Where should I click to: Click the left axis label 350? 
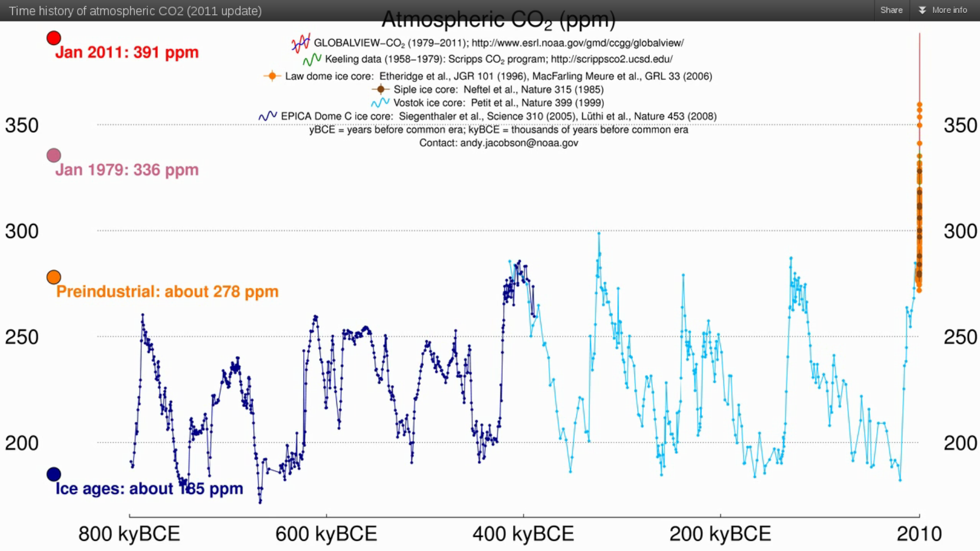coord(22,125)
